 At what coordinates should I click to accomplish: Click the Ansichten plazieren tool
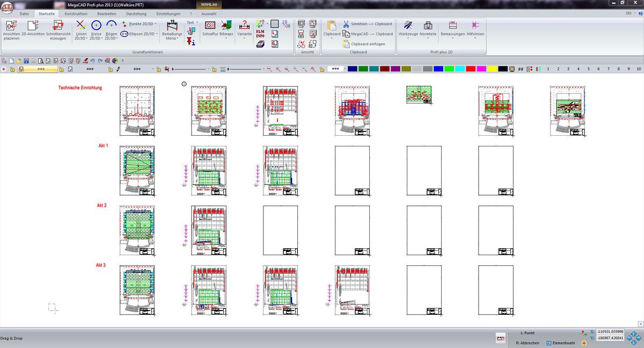pyautogui.click(x=11, y=29)
